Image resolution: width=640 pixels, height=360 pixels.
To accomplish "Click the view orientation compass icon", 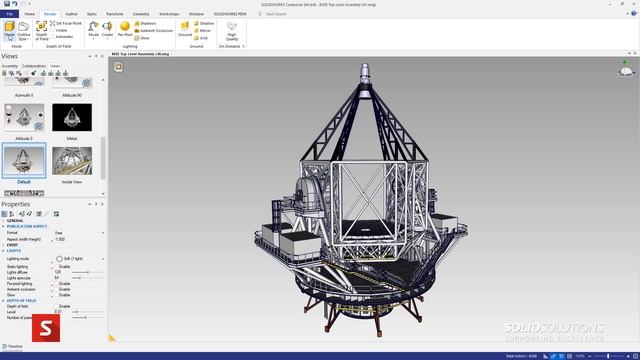I will (x=625, y=69).
